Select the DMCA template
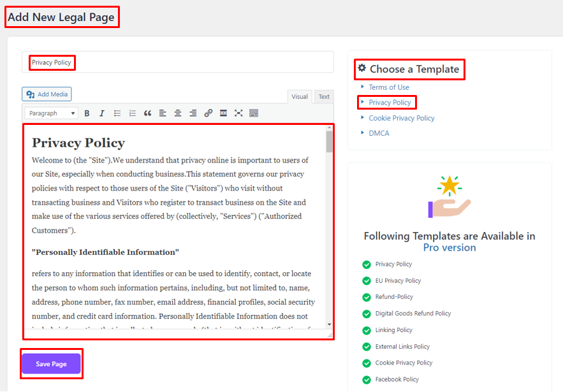The height and width of the screenshot is (392, 563). coord(379,133)
